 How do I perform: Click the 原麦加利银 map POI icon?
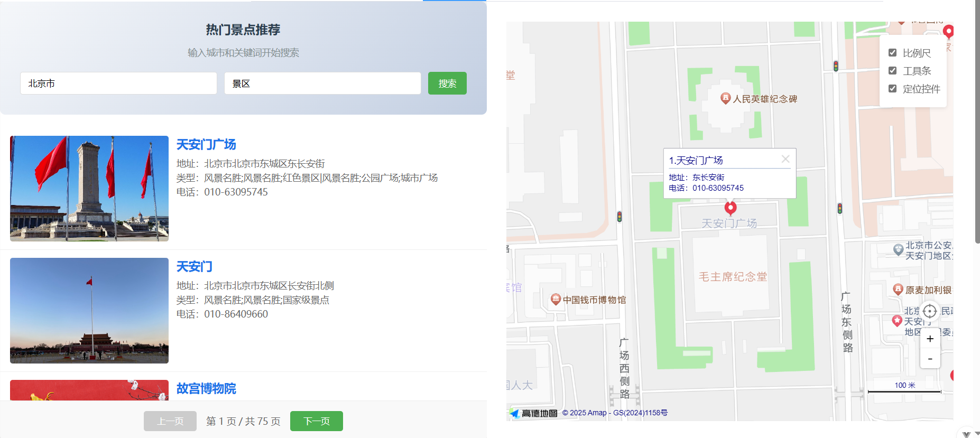pos(898,289)
